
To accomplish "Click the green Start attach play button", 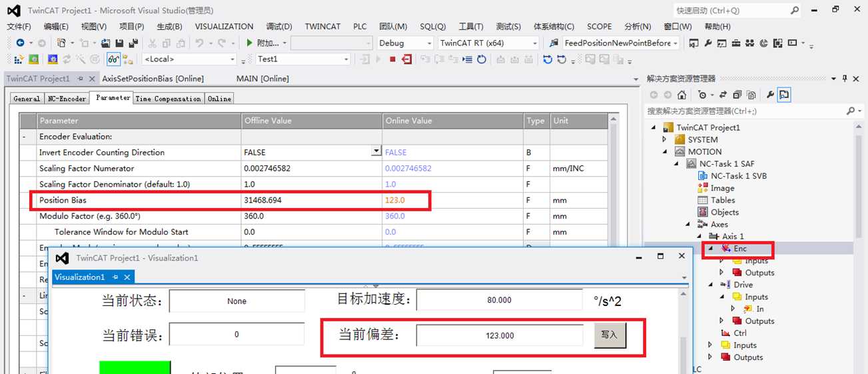I will pos(249,43).
